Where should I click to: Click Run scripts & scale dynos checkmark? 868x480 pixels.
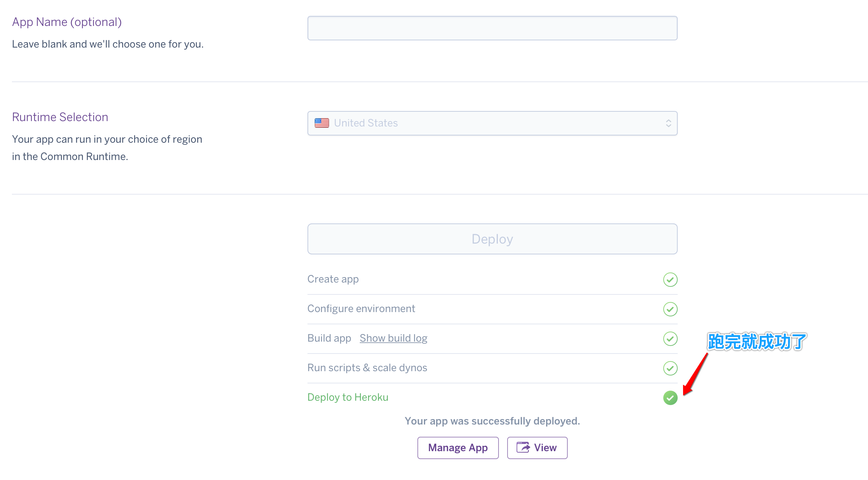(x=670, y=368)
